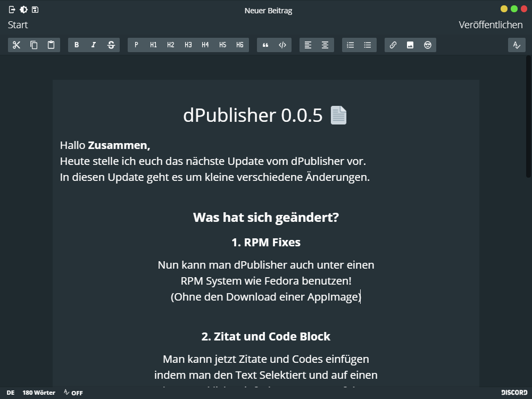Insert bulleted list
This screenshot has height=399, width=532.
tap(368, 45)
